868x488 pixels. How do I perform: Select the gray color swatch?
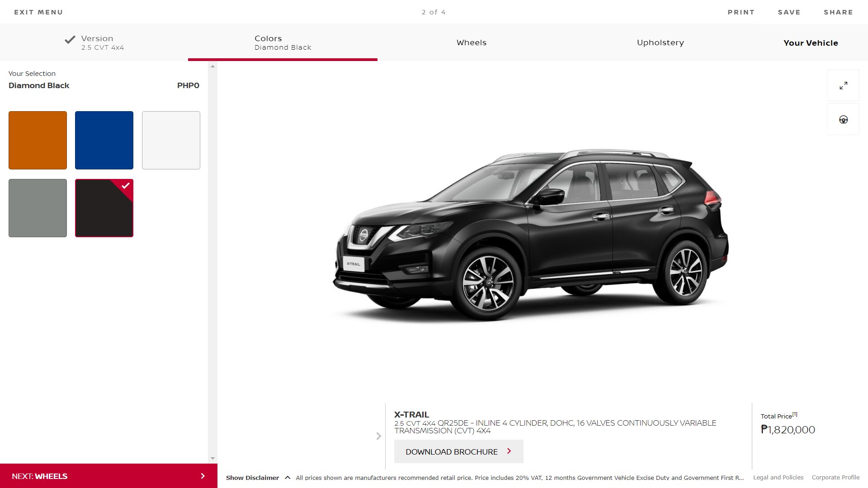(x=38, y=208)
